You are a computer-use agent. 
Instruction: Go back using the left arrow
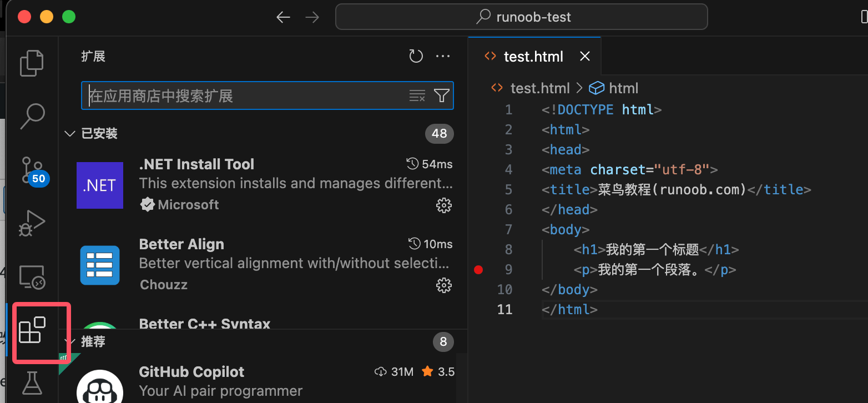283,17
